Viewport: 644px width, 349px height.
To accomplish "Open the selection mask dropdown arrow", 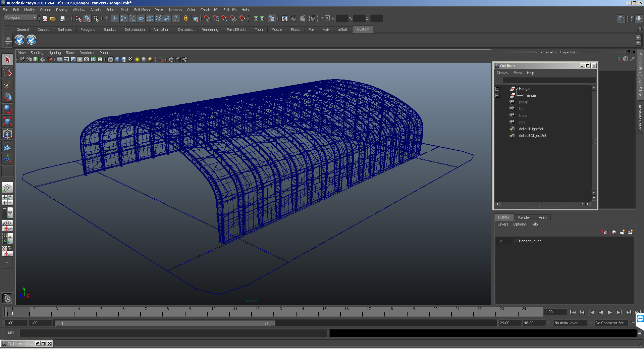I will [107, 18].
